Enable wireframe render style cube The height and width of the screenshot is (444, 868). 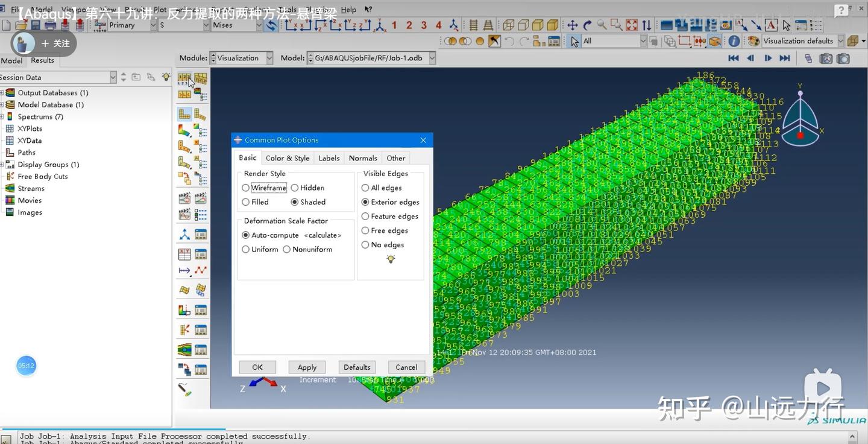[x=509, y=25]
